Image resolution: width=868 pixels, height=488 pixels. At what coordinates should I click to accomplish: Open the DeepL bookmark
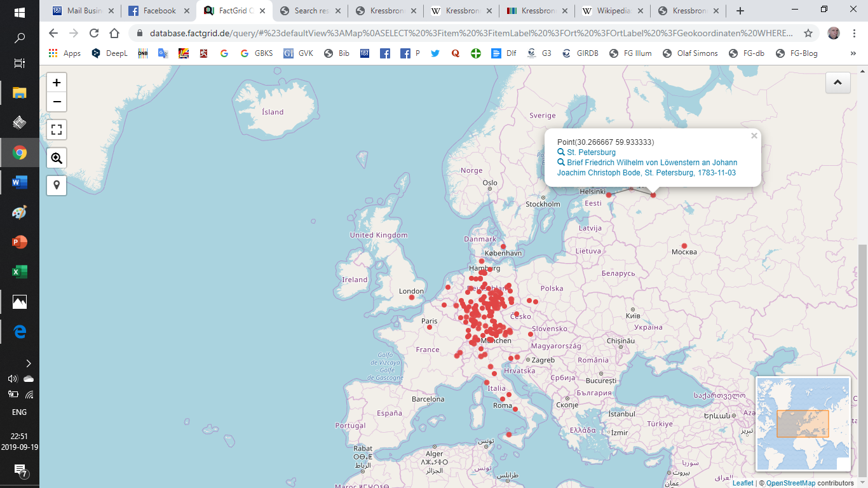pyautogui.click(x=109, y=53)
